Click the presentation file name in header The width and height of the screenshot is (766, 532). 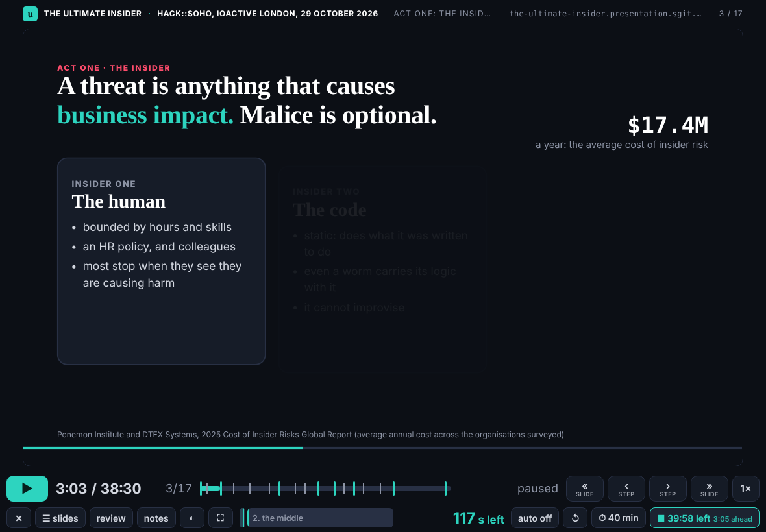pyautogui.click(x=605, y=14)
